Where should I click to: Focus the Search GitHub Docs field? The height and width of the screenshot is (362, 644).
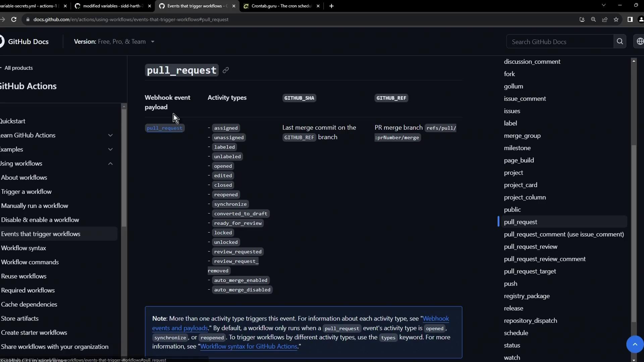[x=559, y=42]
